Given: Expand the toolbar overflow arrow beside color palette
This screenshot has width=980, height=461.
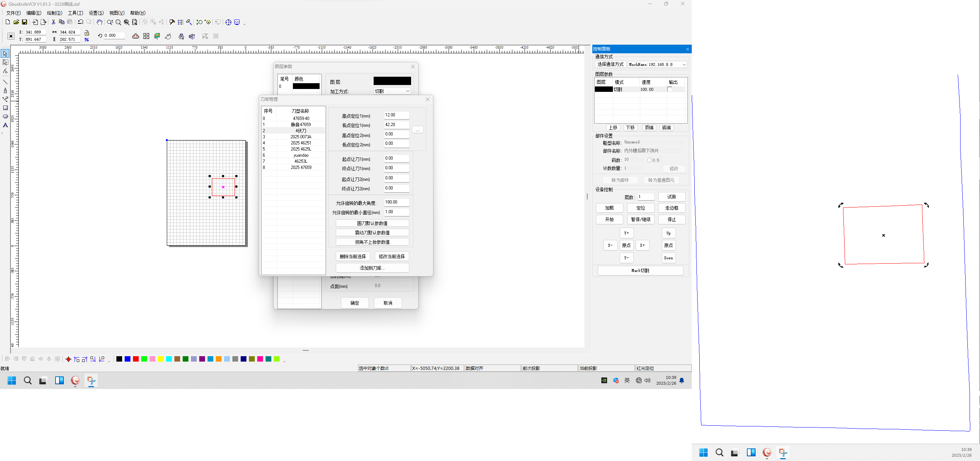Looking at the screenshot, I should (x=285, y=361).
